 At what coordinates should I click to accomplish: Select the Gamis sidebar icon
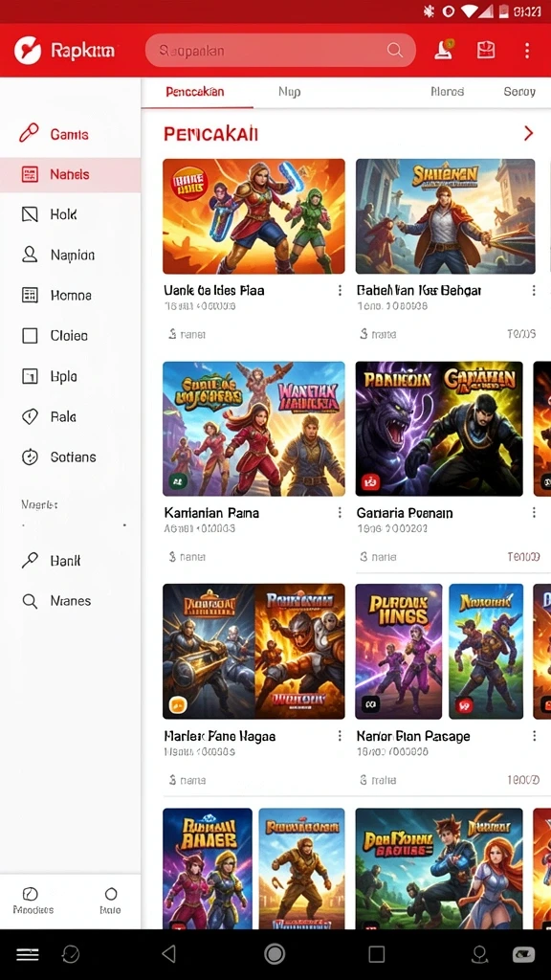click(x=29, y=133)
